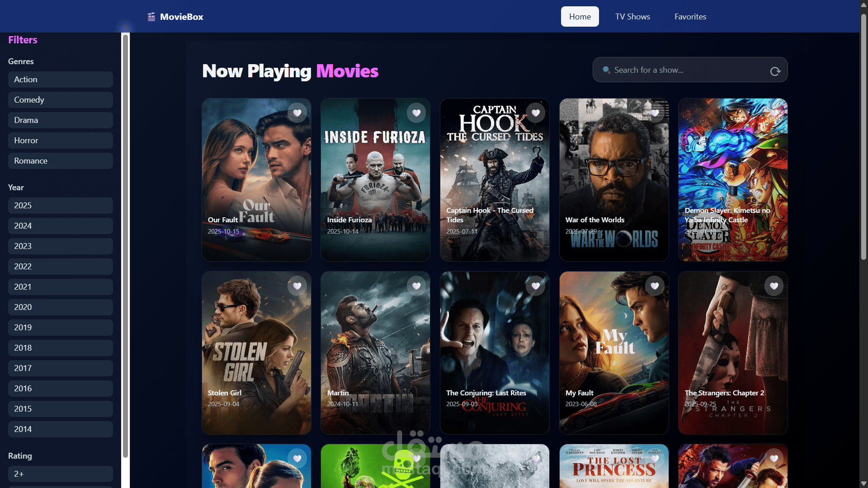The image size is (868, 488).
Task: Choose the 2020 year filter
Action: coord(61,307)
